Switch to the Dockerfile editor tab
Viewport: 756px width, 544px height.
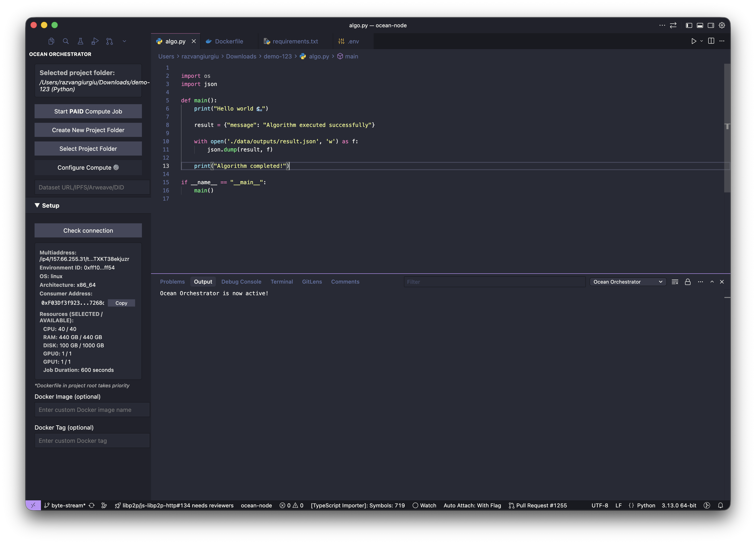(229, 41)
